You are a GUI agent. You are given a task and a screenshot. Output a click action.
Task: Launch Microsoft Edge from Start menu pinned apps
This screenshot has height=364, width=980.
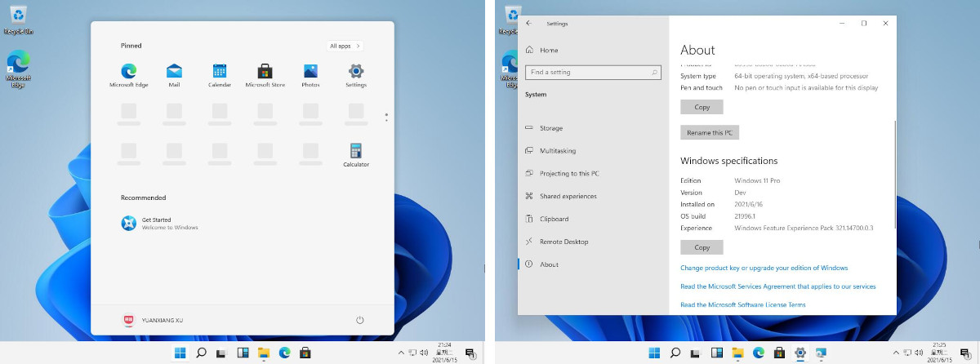coord(128,75)
